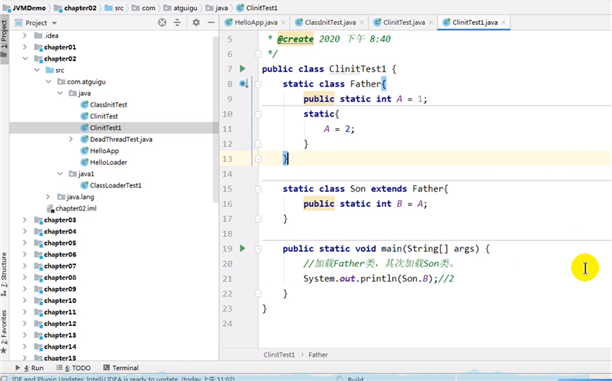Expand the chapter01 module

coord(25,47)
